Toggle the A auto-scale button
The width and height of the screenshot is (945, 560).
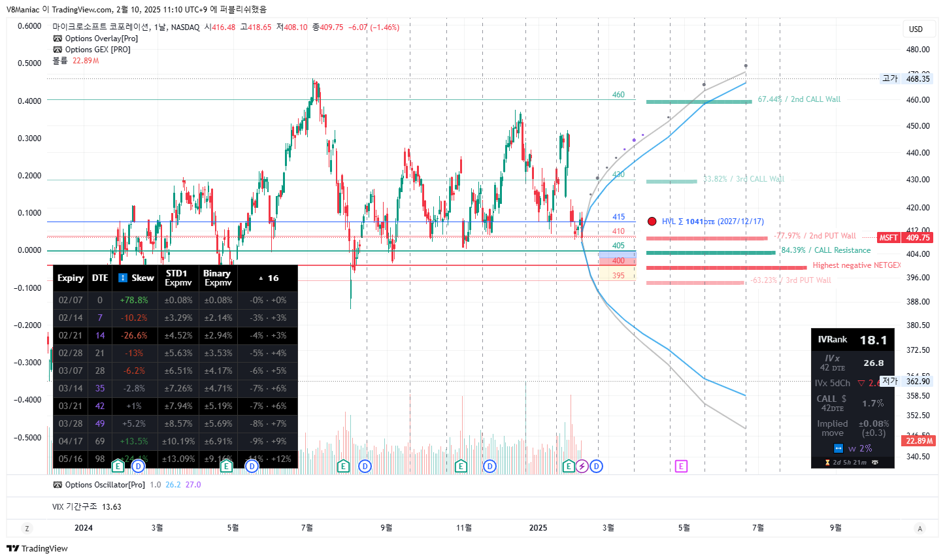pos(920,529)
